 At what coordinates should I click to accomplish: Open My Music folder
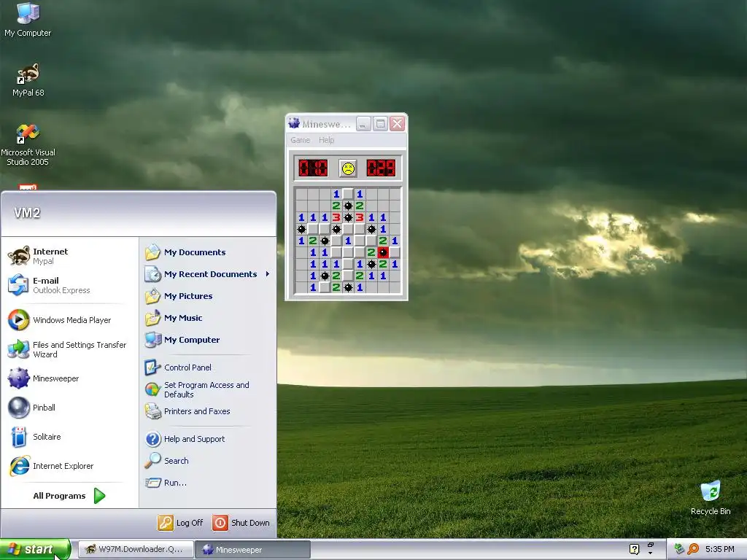click(174, 318)
